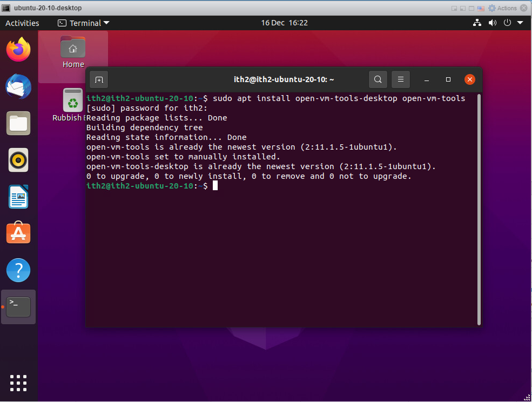Image resolution: width=532 pixels, height=402 pixels.
Task: Click the Actions gear icon
Action: [x=491, y=8]
